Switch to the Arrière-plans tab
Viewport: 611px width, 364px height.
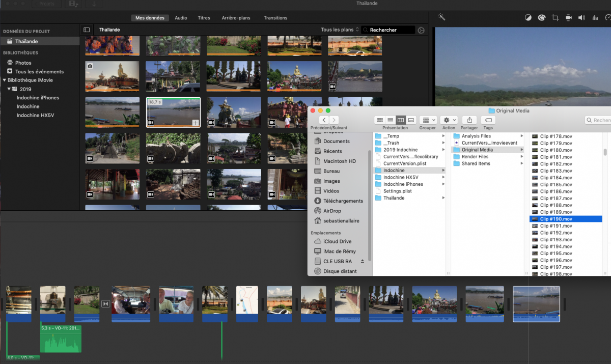point(236,18)
